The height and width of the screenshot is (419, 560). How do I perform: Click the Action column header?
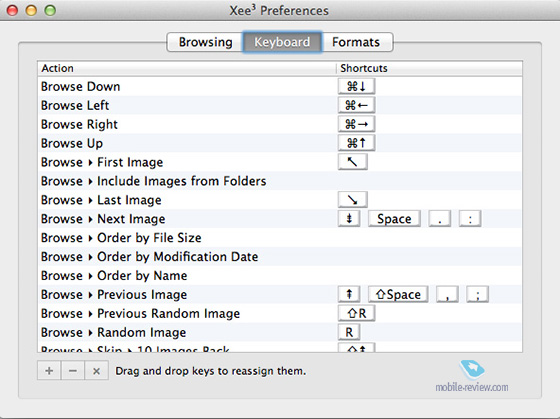pyautogui.click(x=187, y=68)
